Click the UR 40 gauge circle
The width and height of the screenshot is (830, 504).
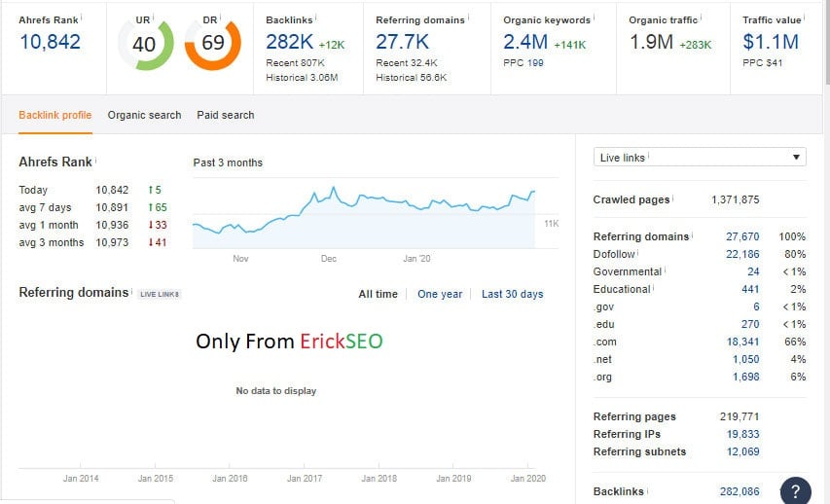(145, 43)
